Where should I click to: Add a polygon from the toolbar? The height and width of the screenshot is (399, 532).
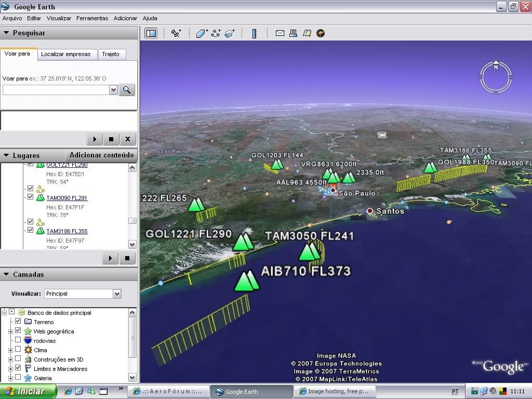[202, 33]
